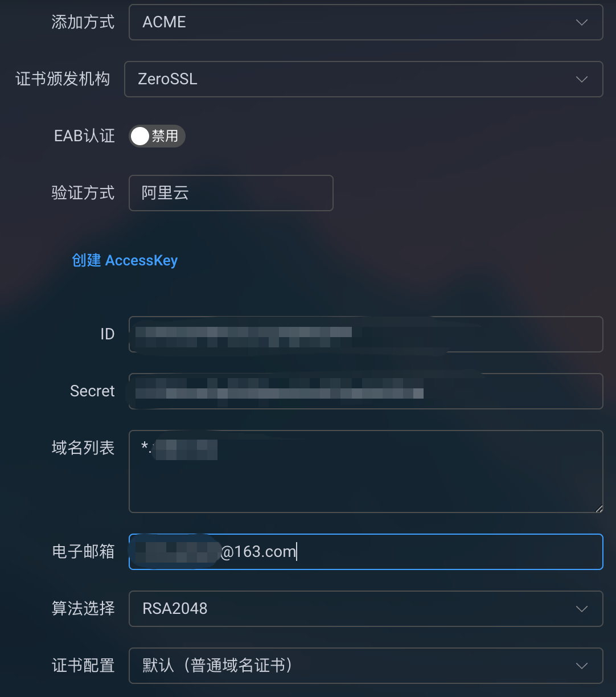The image size is (616, 697).
Task: Click the 证书颁发机构 label text
Action: click(63, 79)
